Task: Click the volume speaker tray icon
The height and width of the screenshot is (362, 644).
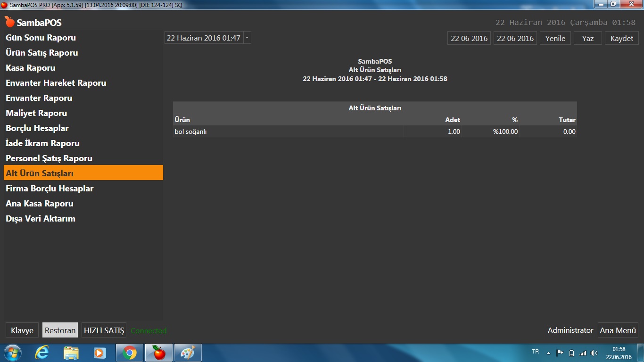Action: point(594,353)
